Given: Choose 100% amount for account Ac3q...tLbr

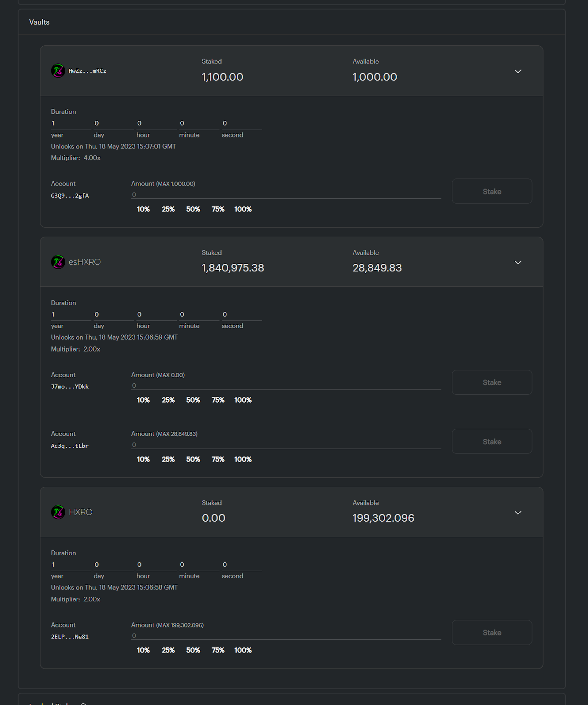Looking at the screenshot, I should [x=243, y=459].
